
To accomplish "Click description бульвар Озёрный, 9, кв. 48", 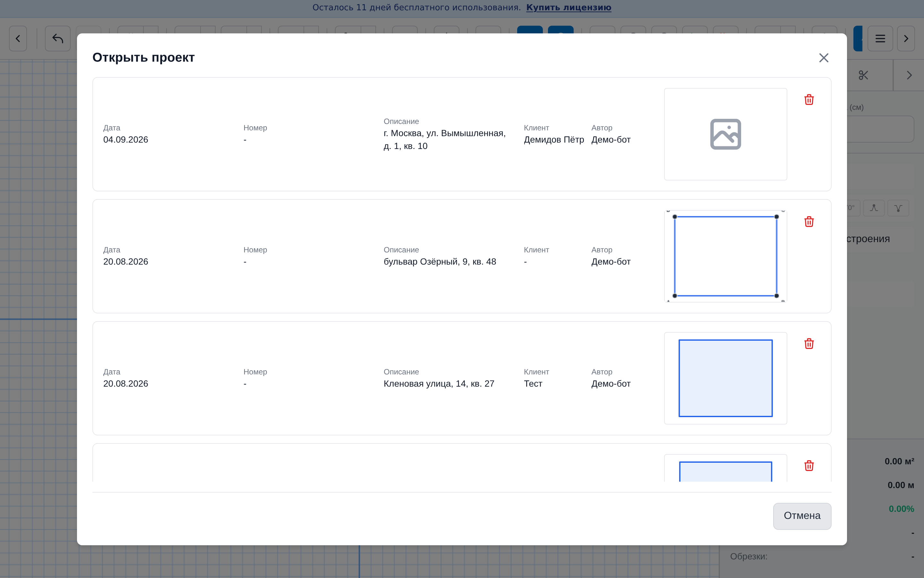I will click(440, 261).
